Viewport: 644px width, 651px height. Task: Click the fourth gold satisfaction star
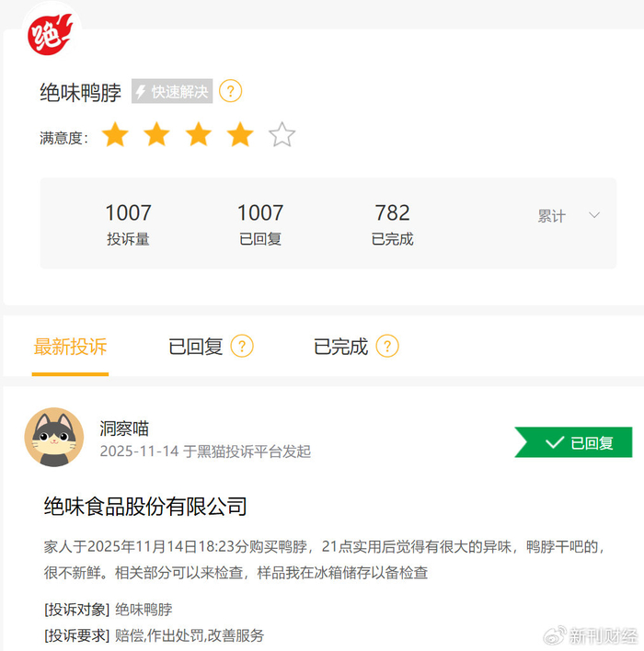[x=240, y=134]
